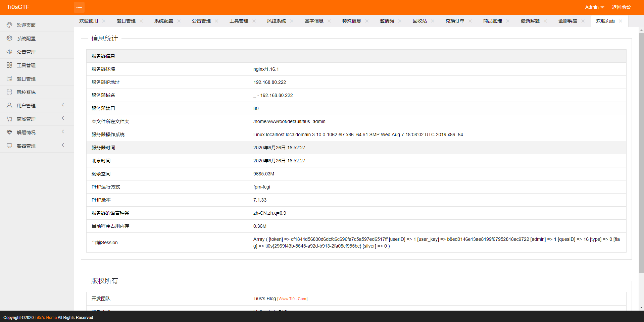The height and width of the screenshot is (322, 644).
Task: Open 题目管理 via the document icon
Action: pos(9,78)
